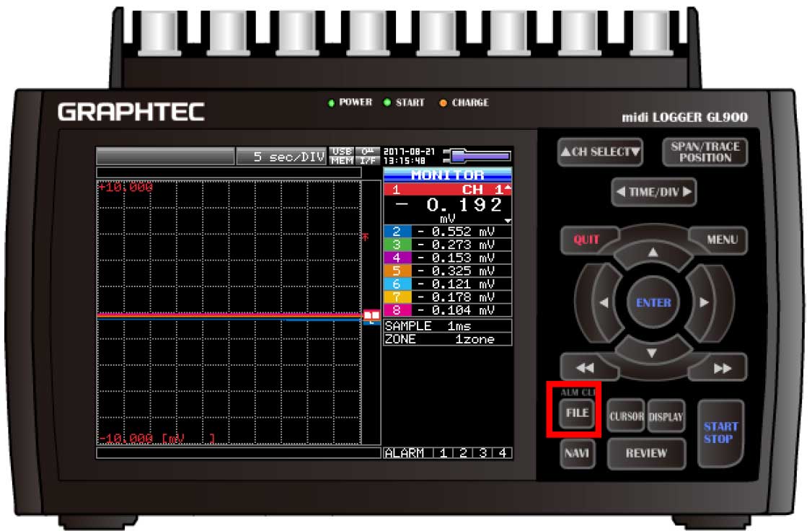
Task: Click the right arrow direction key
Action: coord(704,302)
